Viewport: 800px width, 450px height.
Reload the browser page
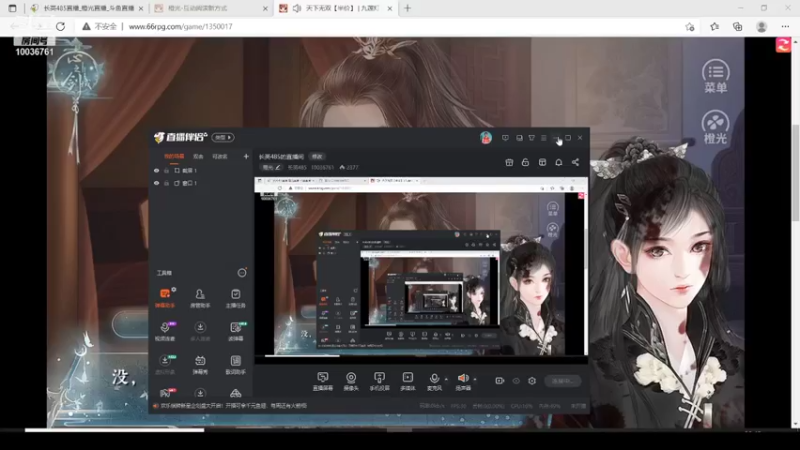click(60, 27)
